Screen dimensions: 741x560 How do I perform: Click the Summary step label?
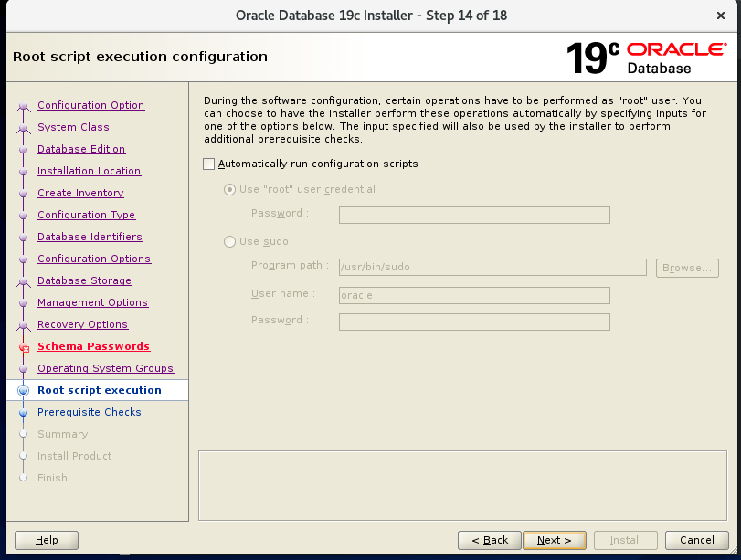pos(62,434)
